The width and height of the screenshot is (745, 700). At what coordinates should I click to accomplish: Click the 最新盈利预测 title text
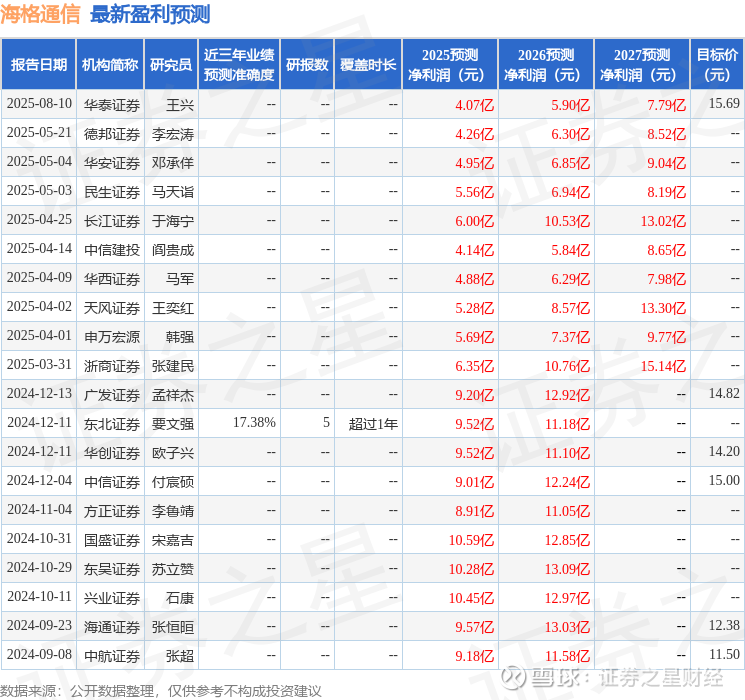[150, 14]
